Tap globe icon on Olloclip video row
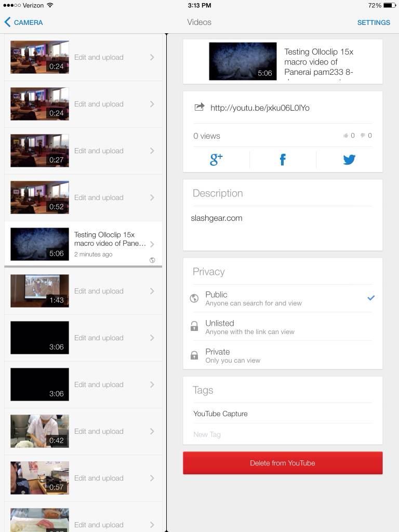 pos(152,260)
